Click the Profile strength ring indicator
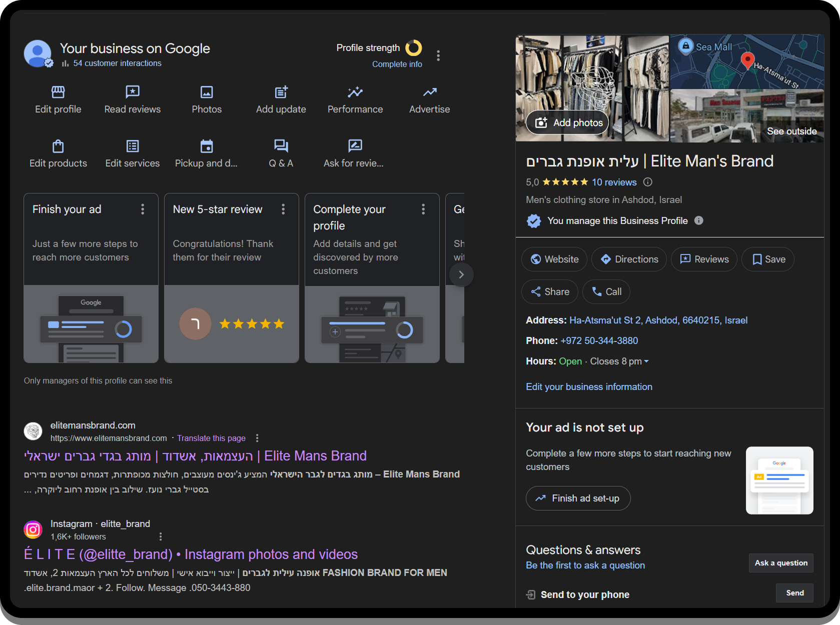 coord(414,48)
